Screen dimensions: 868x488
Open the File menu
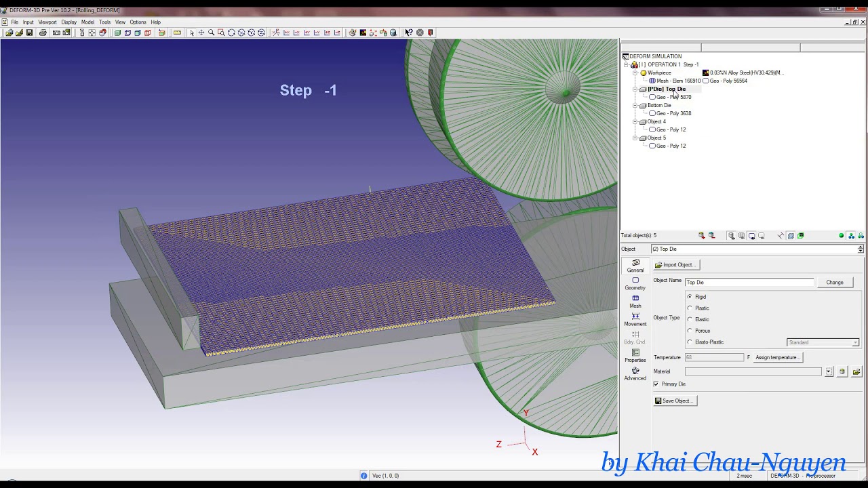14,22
